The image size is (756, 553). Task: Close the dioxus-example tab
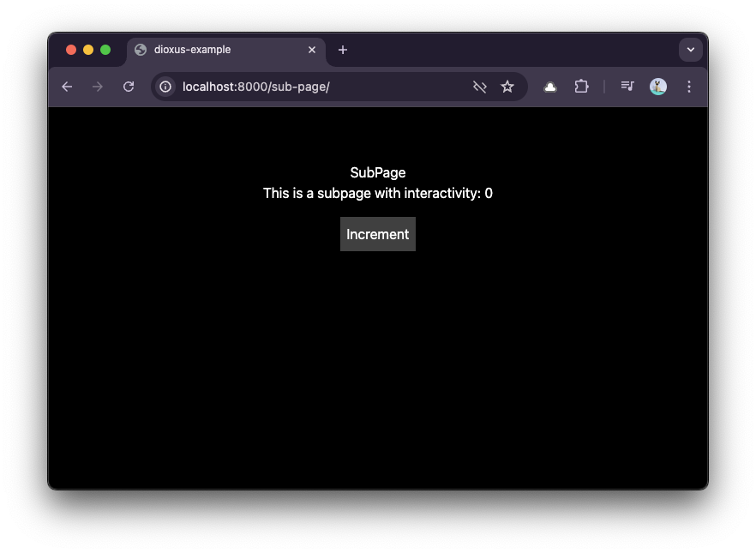pos(312,50)
